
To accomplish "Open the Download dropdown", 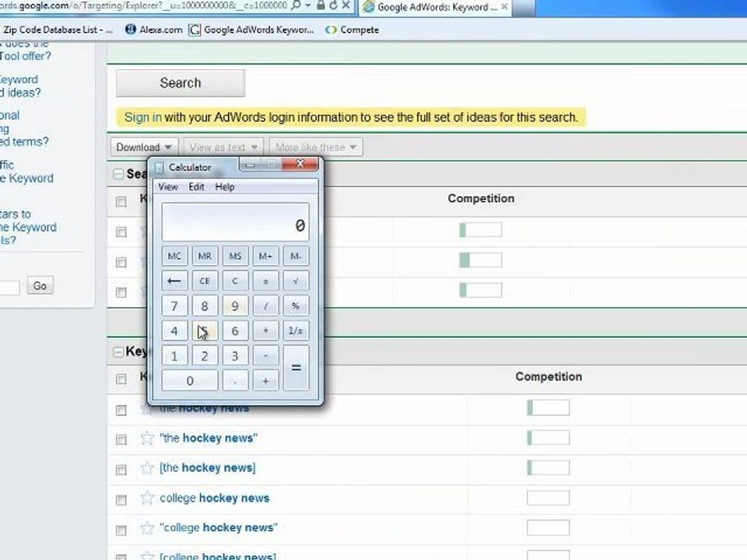I will tap(145, 147).
